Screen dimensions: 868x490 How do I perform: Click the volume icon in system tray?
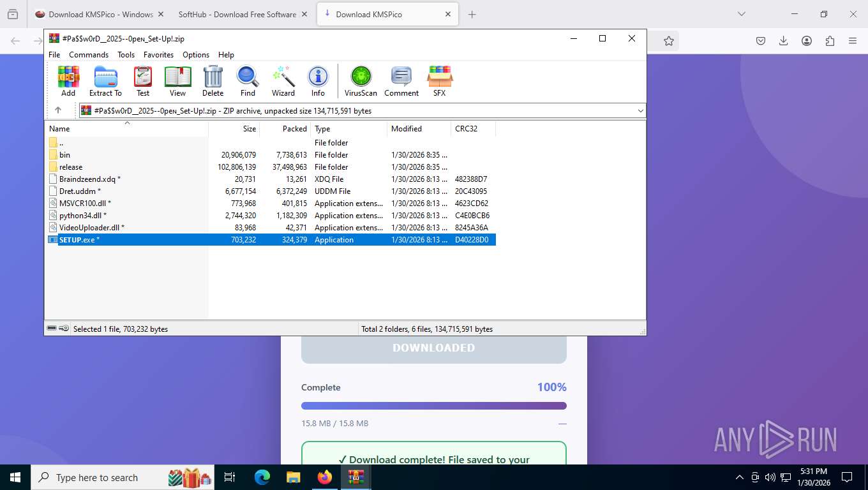tap(770, 477)
